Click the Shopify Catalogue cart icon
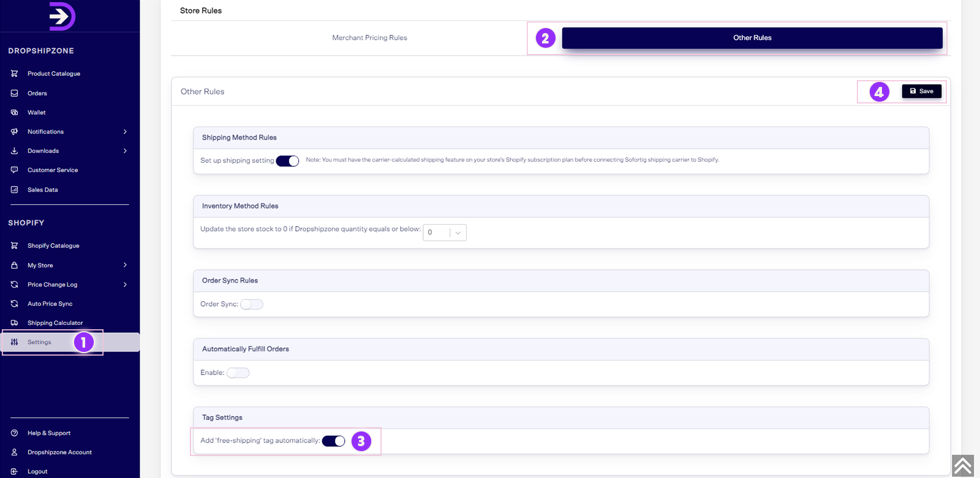This screenshot has width=980, height=478. point(14,245)
